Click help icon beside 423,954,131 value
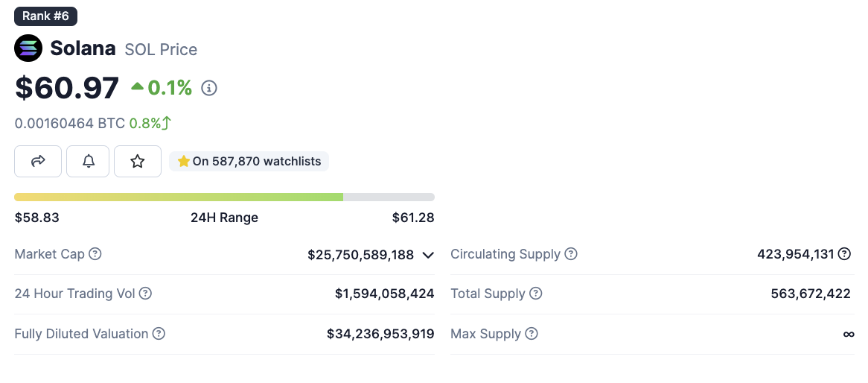 tap(844, 254)
